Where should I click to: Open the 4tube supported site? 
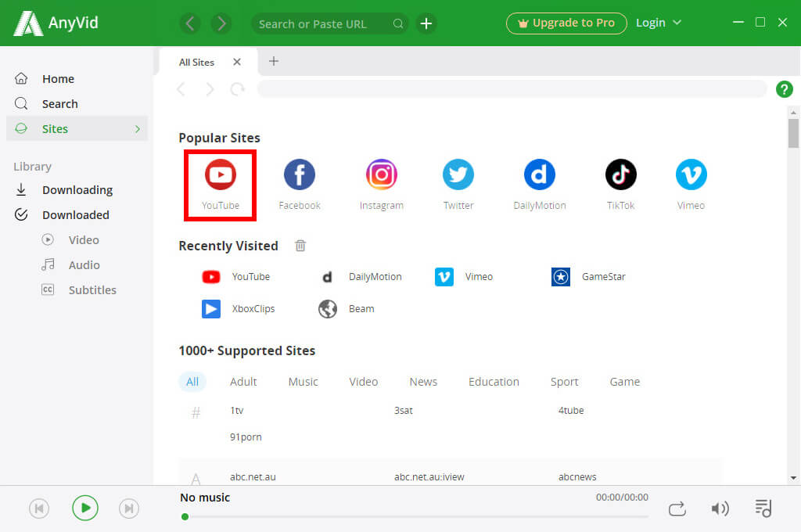570,411
